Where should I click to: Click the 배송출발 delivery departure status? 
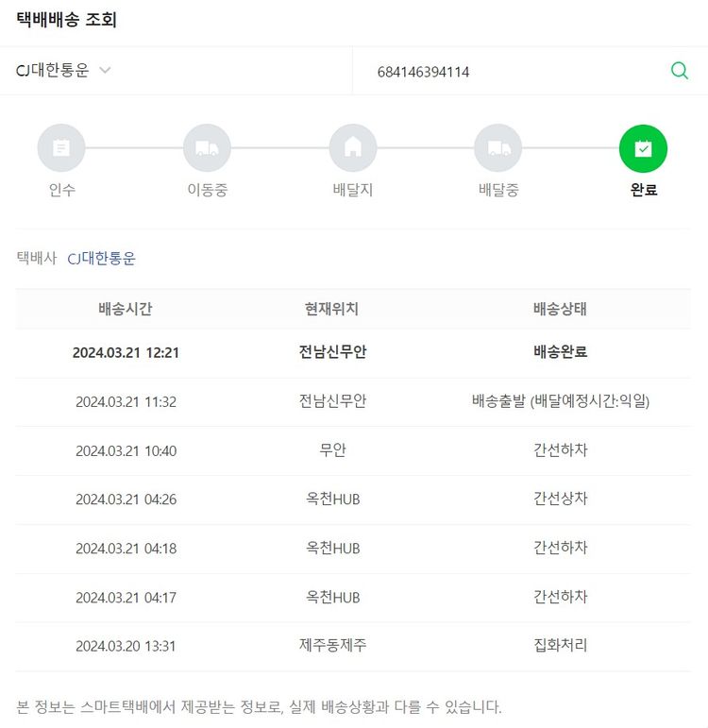click(560, 401)
